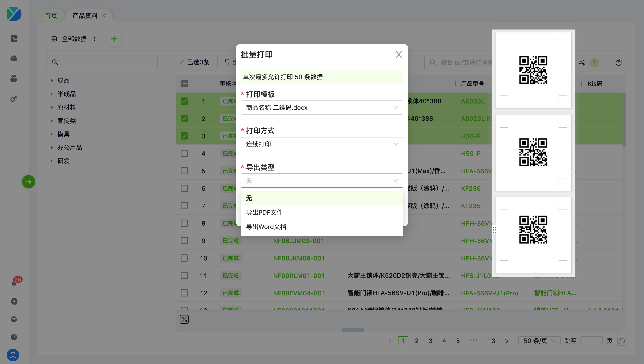Viewport: 644px width, 364px height.
Task: Open the three-dot menu beside 全部数据
Action: 94,39
